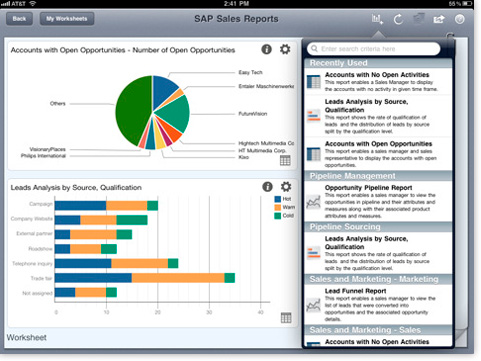
Task: Click the Not assigned axis label
Action: click(x=37, y=293)
